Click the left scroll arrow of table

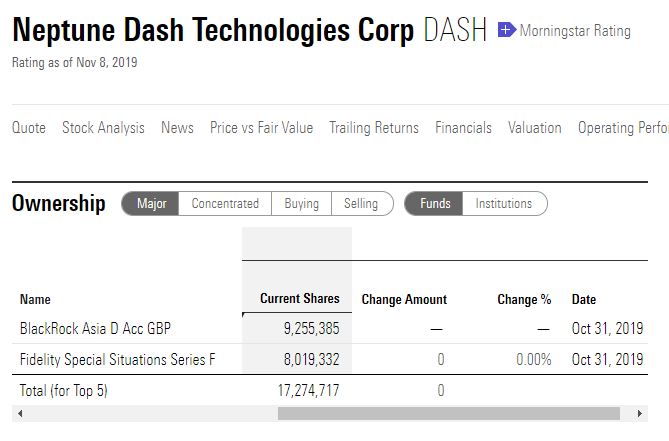pyautogui.click(x=20, y=413)
